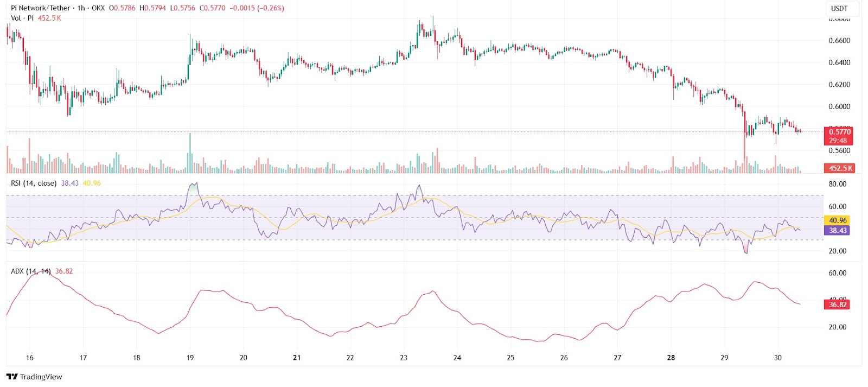The height and width of the screenshot is (387, 868).
Task: Click the date 16 on time axis
Action: point(29,358)
